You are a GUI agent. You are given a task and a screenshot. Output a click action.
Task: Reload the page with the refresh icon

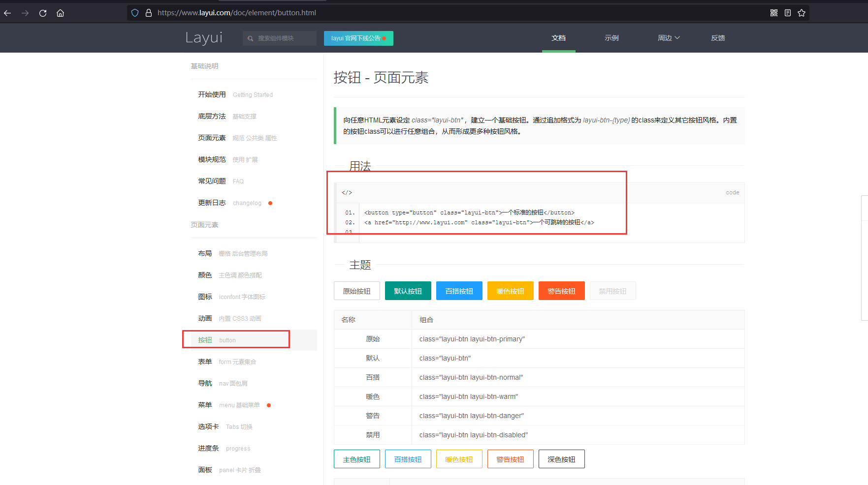coord(43,13)
